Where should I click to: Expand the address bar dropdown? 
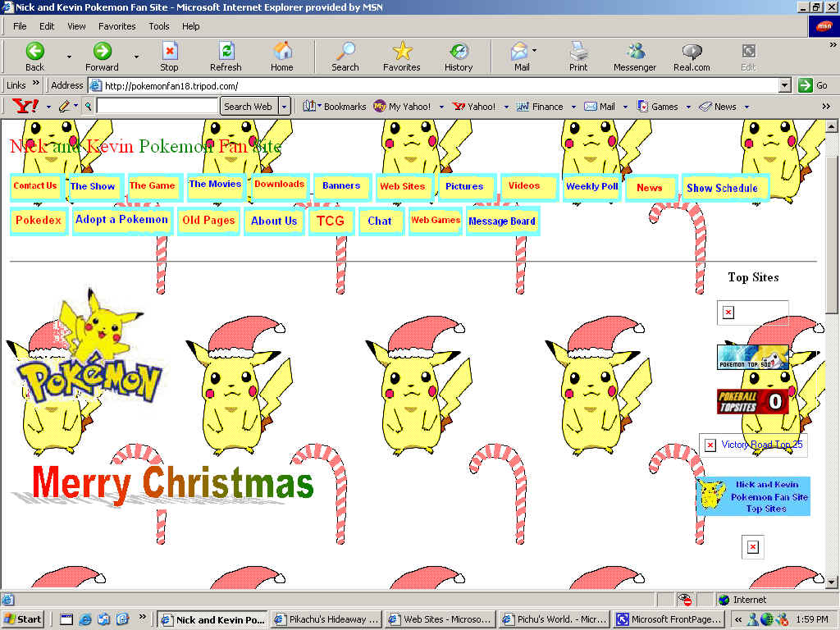click(x=784, y=85)
